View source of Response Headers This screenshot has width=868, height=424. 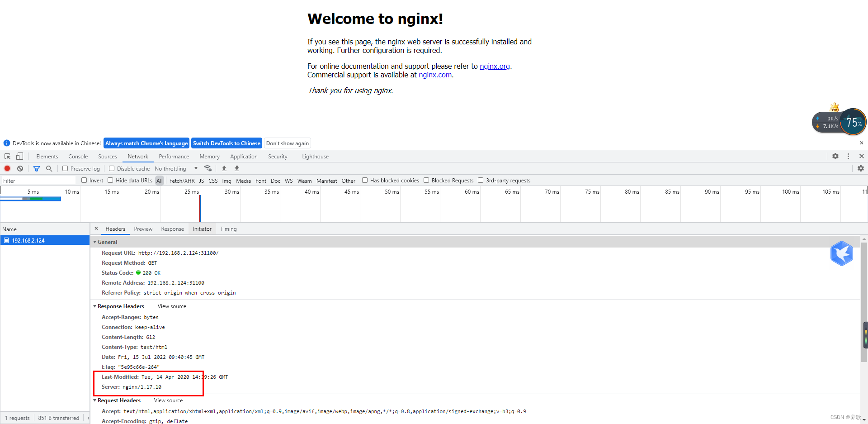pos(172,306)
